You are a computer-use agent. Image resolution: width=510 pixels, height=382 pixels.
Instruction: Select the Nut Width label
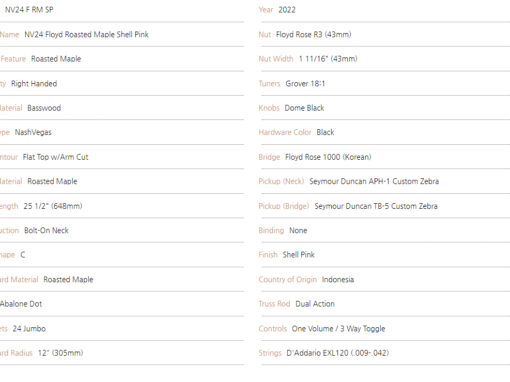(276, 59)
